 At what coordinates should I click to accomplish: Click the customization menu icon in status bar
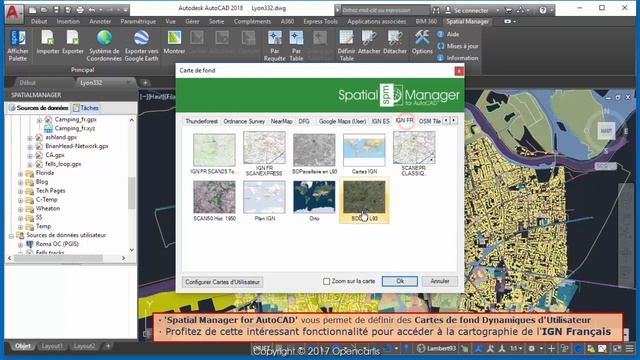[630, 349]
